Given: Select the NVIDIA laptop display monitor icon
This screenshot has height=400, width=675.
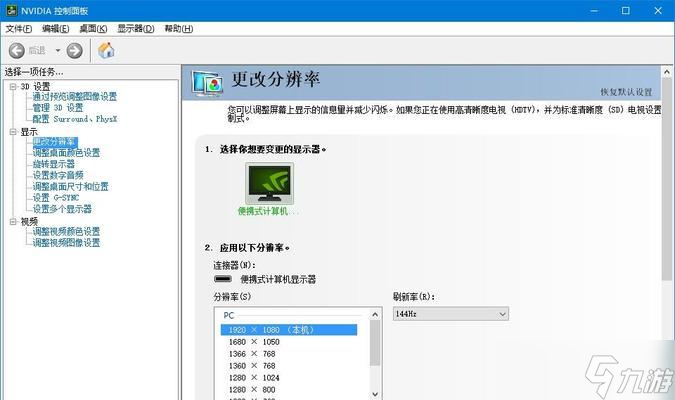Looking at the screenshot, I should (x=269, y=182).
